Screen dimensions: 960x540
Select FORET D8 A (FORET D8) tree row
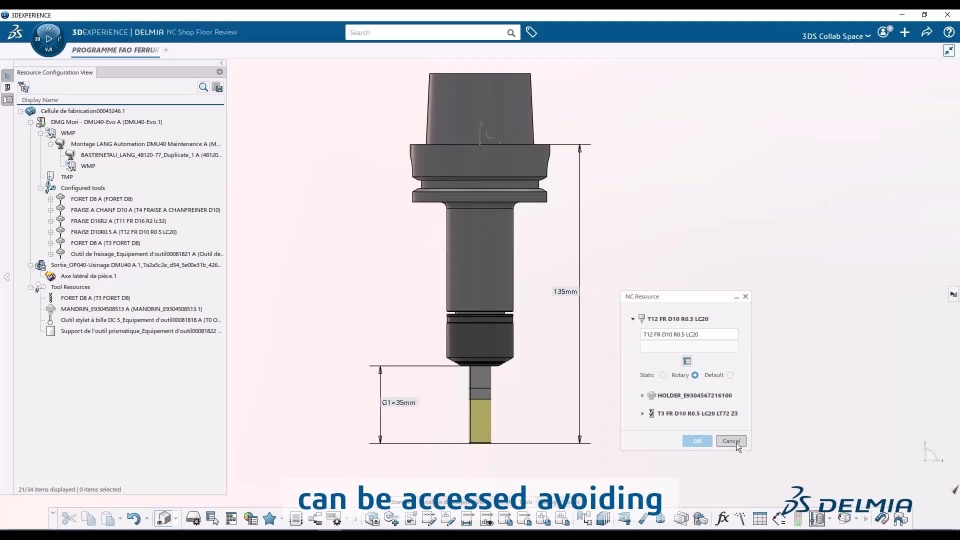pyautogui.click(x=102, y=199)
